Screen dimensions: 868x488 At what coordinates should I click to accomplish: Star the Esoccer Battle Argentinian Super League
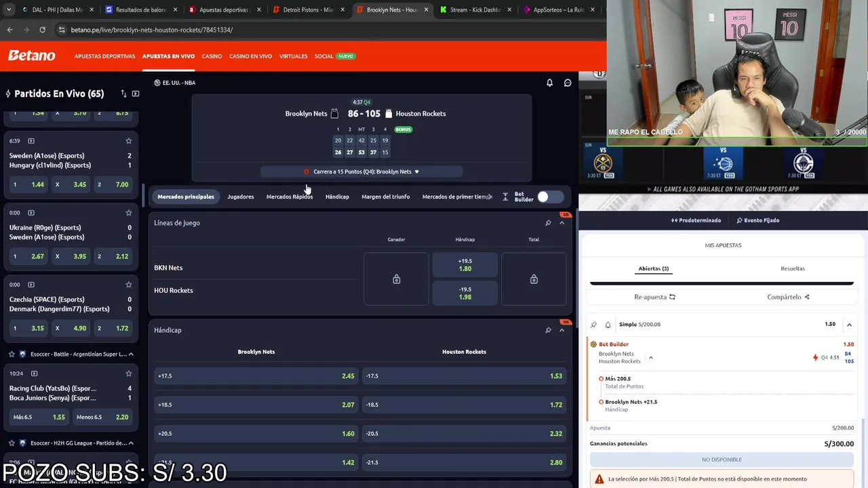point(12,354)
